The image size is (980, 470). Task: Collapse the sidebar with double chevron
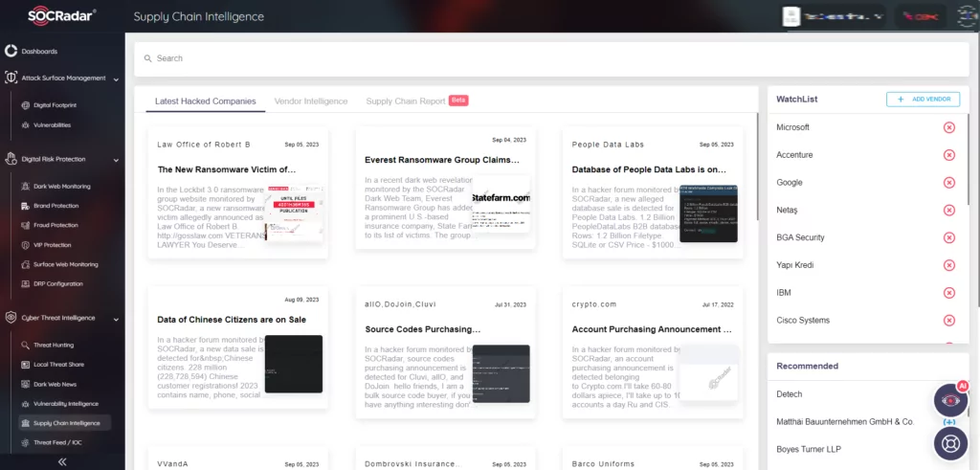coord(62,462)
